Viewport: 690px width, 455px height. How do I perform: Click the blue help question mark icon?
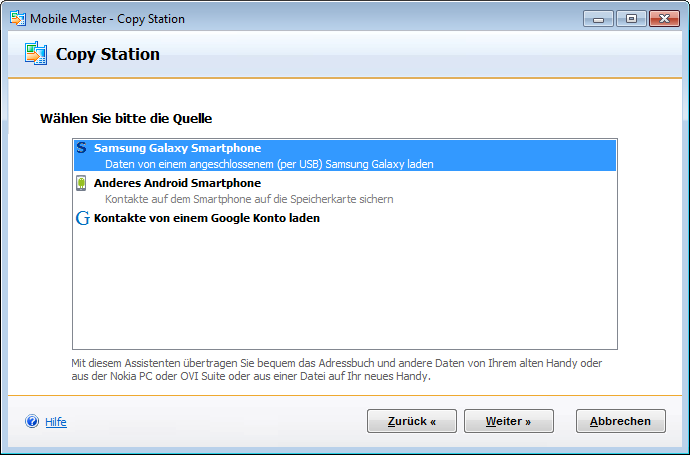click(32, 422)
